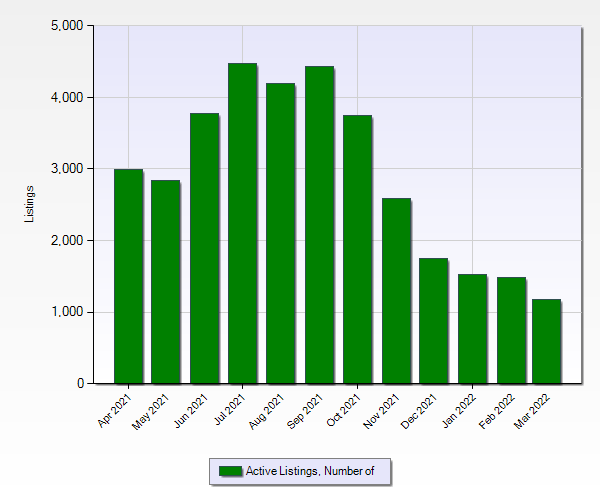Image resolution: width=600 pixels, height=500 pixels.
Task: Click the 1,000 y-axis label
Action: click(66, 312)
